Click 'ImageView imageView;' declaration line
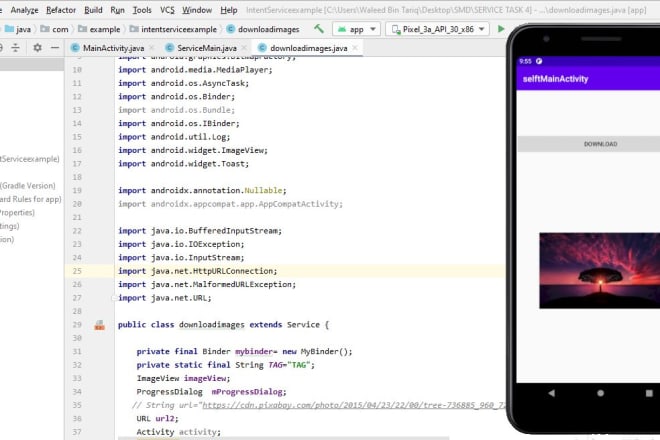Screen dimensions: 660x440 [183, 378]
